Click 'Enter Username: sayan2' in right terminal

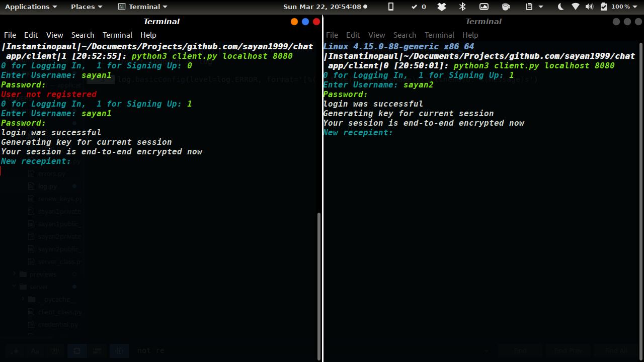click(x=378, y=85)
